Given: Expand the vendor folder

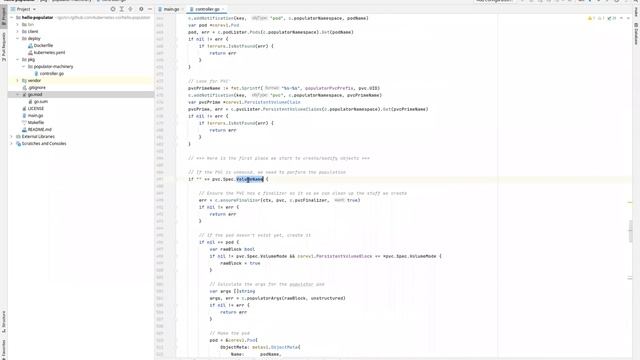Looking at the screenshot, I should click(18, 80).
